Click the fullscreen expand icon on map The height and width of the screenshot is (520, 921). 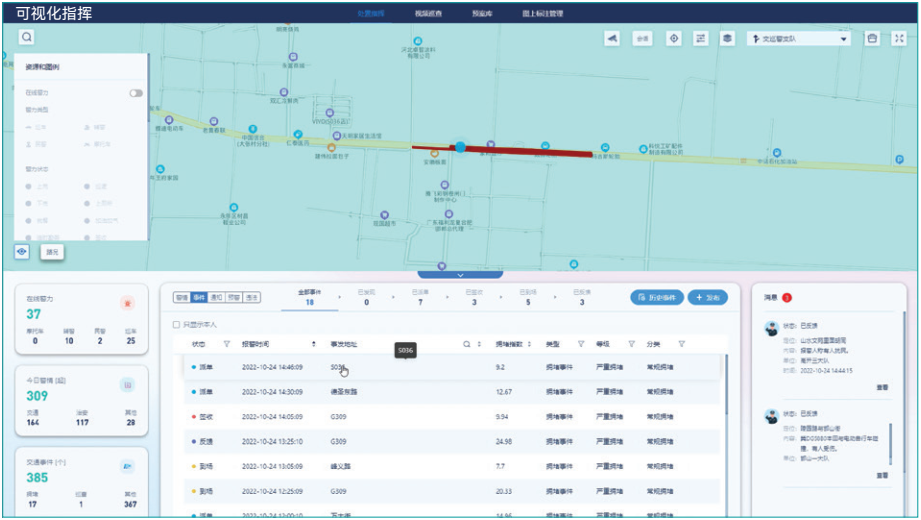[900, 38]
